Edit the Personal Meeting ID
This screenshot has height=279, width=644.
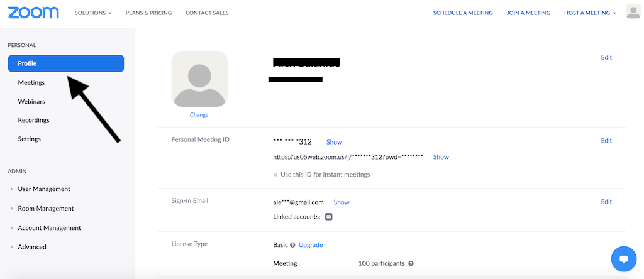[606, 141]
